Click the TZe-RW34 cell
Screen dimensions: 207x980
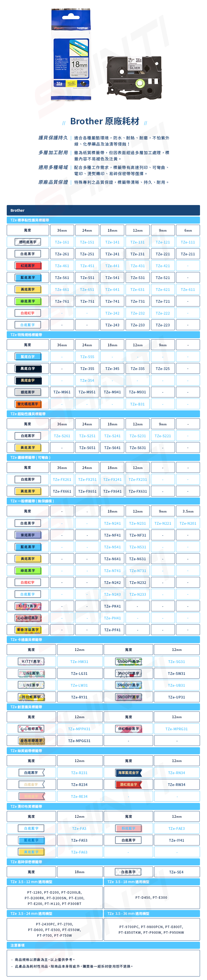click(x=177, y=785)
